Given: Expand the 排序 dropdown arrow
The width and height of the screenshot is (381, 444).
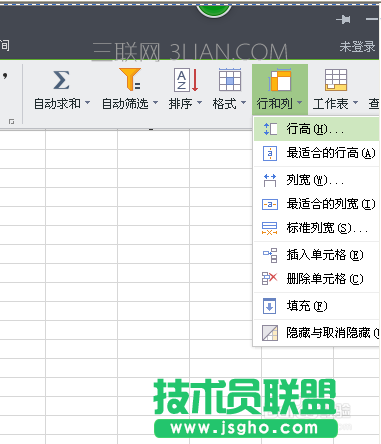Looking at the screenshot, I should pos(199,102).
